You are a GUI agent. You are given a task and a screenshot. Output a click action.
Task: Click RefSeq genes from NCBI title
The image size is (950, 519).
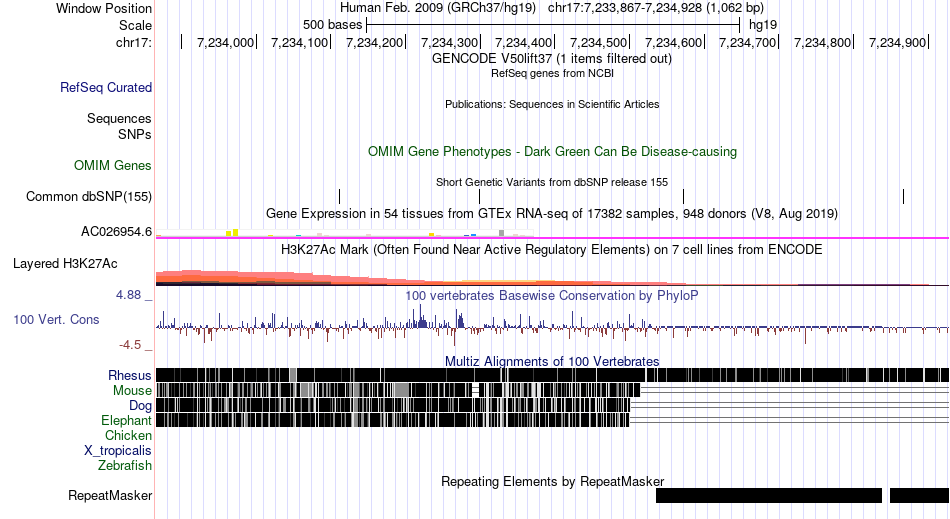(552, 73)
